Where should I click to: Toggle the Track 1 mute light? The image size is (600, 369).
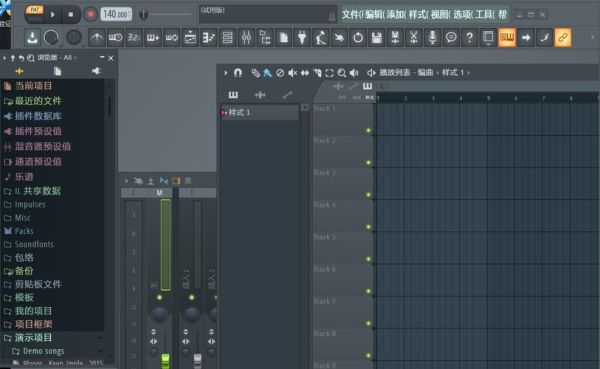coord(368,131)
